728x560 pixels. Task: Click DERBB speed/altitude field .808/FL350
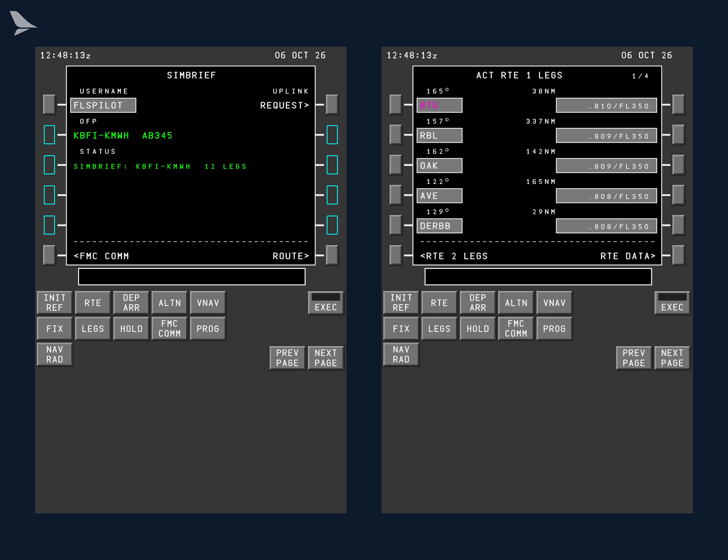pos(606,226)
